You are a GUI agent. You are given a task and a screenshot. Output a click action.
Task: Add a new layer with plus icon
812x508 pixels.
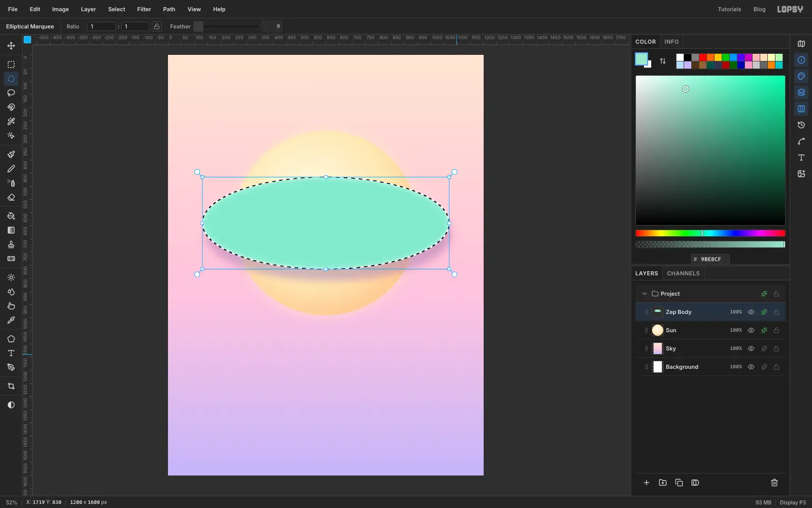click(647, 483)
